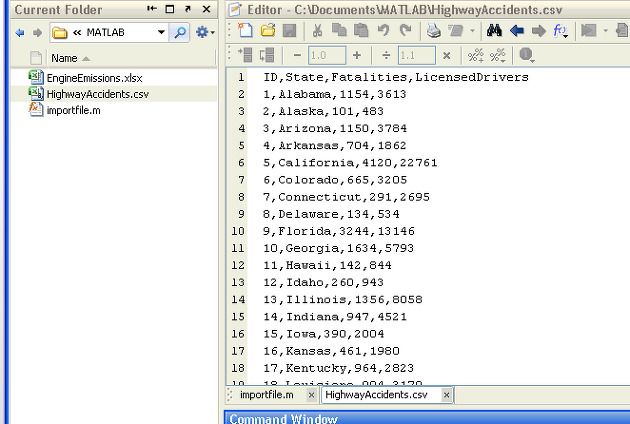The width and height of the screenshot is (630, 424).
Task: Click the Save disk icon
Action: 289,31
